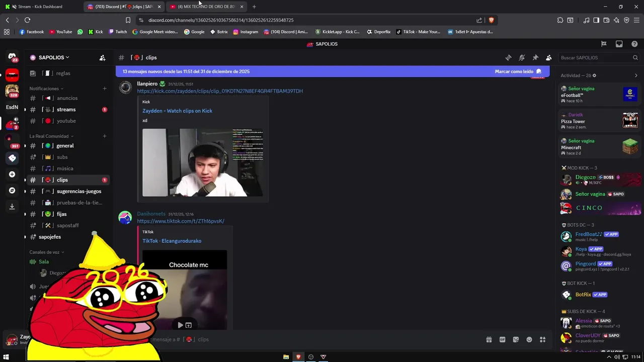Open server icon with 328 badge

click(x=12, y=91)
